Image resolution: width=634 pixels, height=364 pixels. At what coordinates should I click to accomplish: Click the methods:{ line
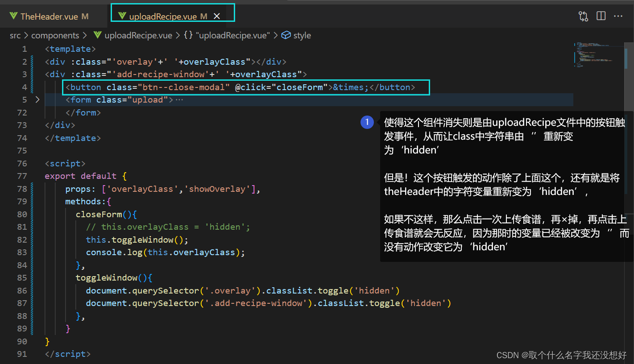pos(88,202)
